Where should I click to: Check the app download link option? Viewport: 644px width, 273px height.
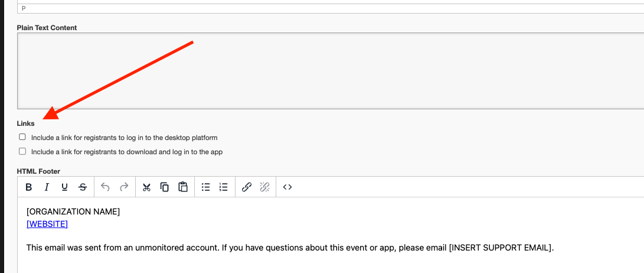[22, 151]
